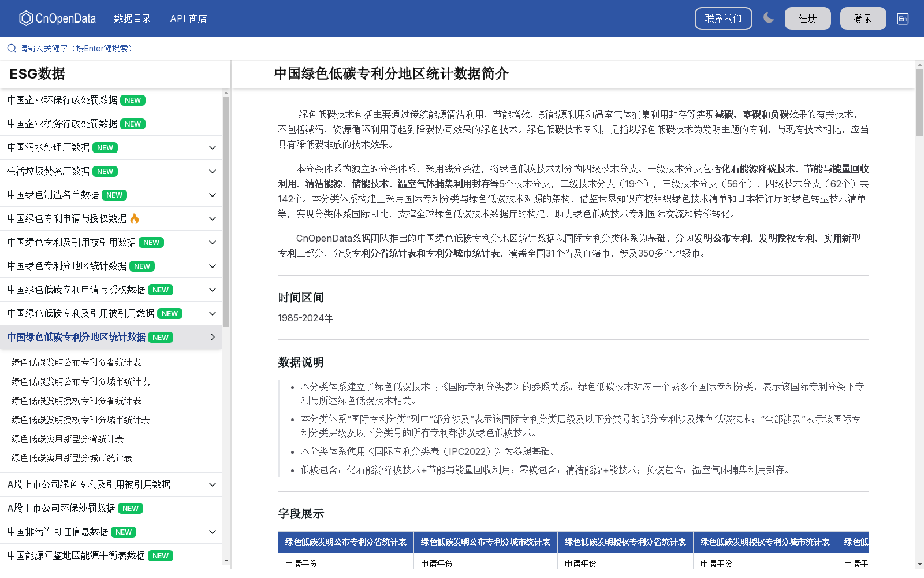The height and width of the screenshot is (578, 924).
Task: Click NEW badge on 中国绿色专利分地区统计数据
Action: click(x=142, y=266)
